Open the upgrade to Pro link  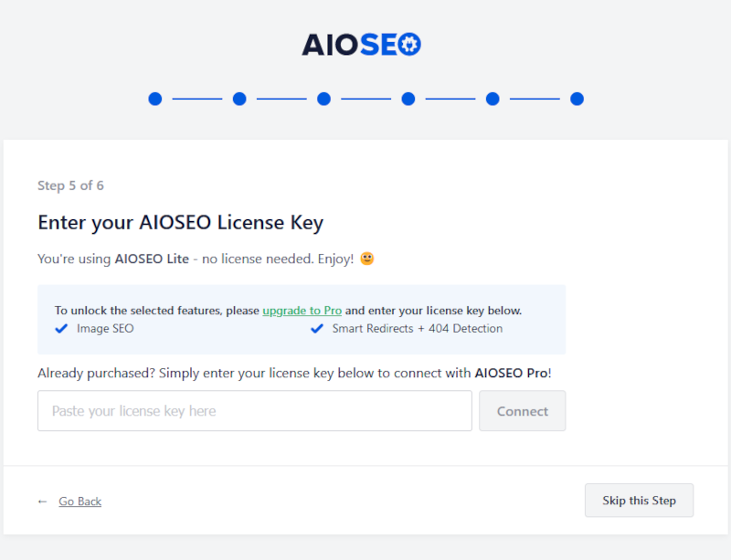pyautogui.click(x=302, y=311)
